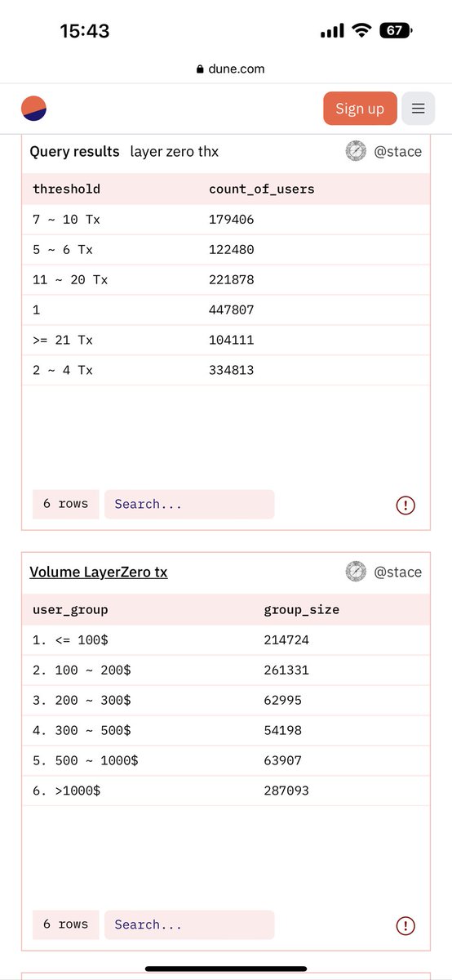The image size is (452, 980).
Task: Click the Sign up button
Action: tap(360, 109)
